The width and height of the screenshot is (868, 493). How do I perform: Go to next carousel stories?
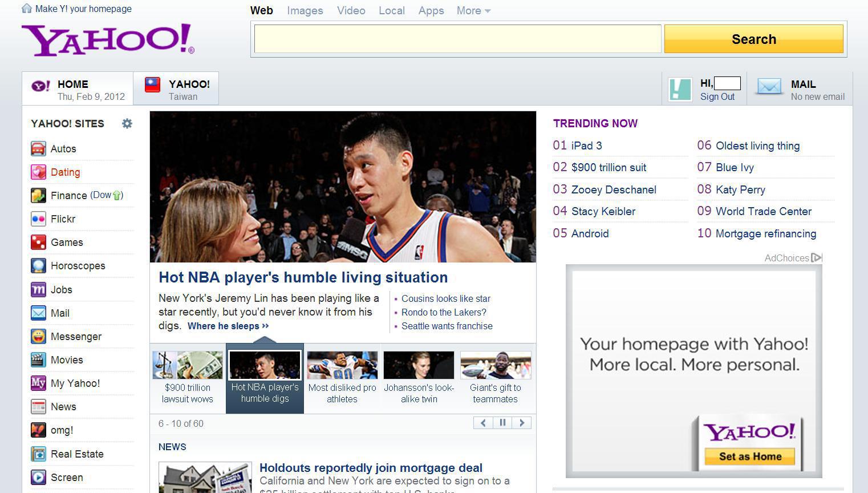[x=521, y=423]
